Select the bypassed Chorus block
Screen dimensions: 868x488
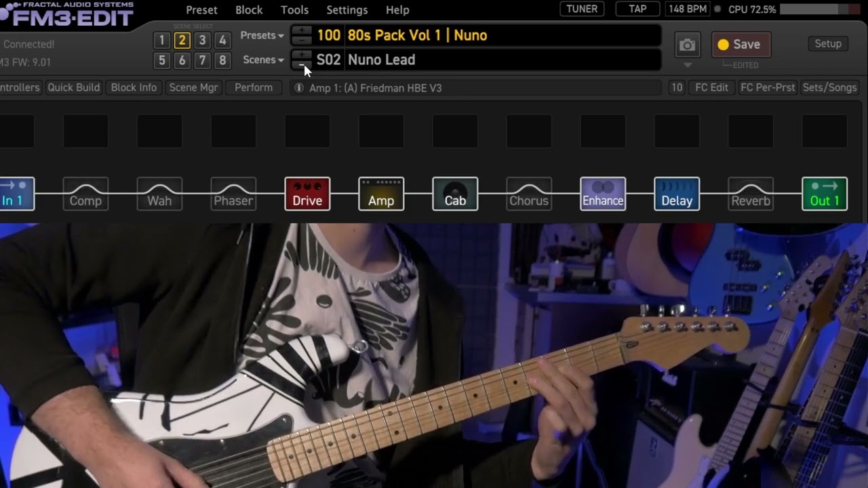click(529, 194)
